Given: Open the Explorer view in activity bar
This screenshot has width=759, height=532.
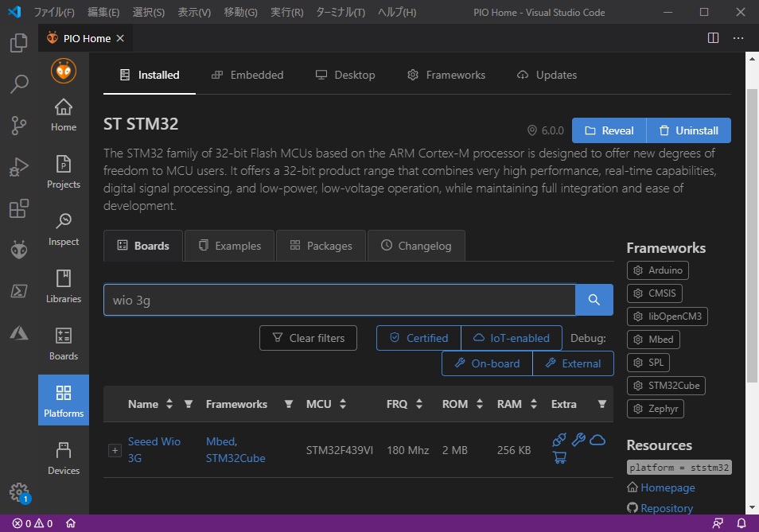Looking at the screenshot, I should pyautogui.click(x=19, y=43).
